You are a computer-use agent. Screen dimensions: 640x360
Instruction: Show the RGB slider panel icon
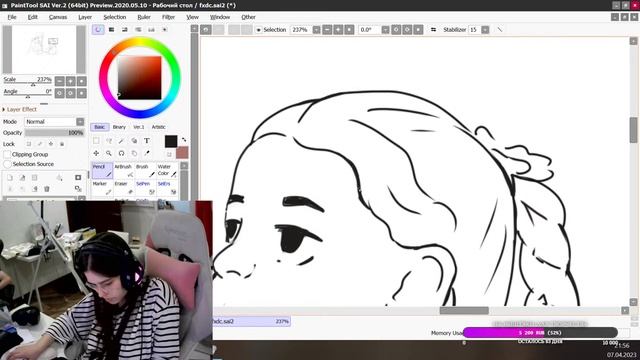[111, 30]
